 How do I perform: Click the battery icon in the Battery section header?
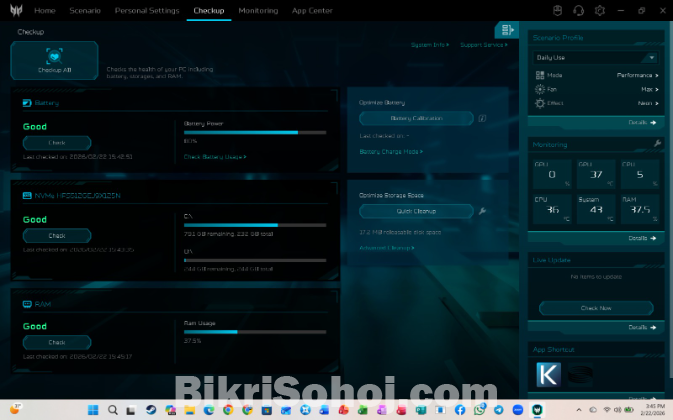point(27,103)
